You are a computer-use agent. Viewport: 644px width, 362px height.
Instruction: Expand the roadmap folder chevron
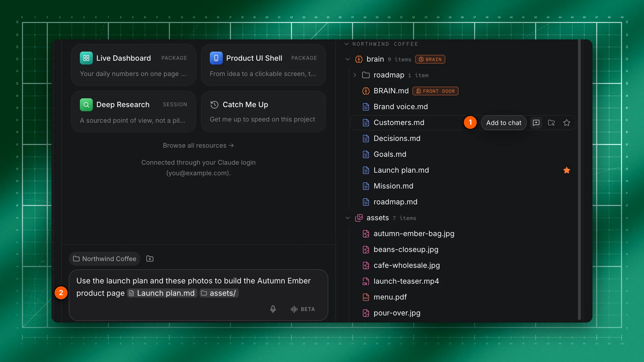tap(355, 75)
